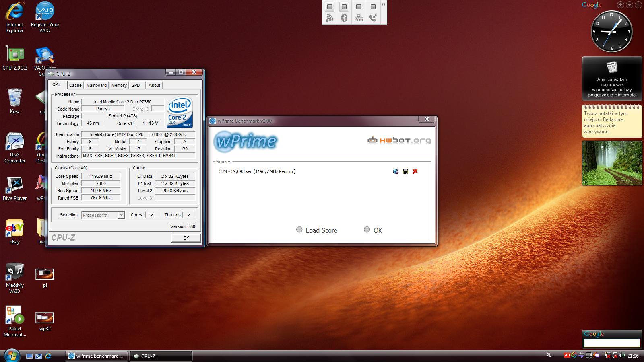
Task: Open volume control in system tray
Action: click(x=622, y=356)
